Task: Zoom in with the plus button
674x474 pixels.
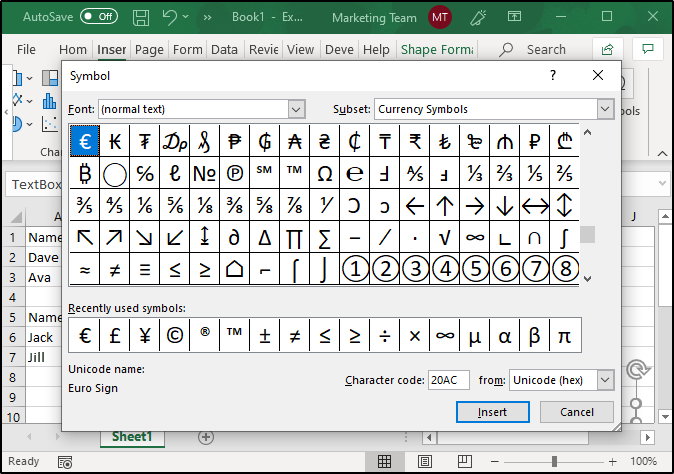Action: click(x=613, y=462)
